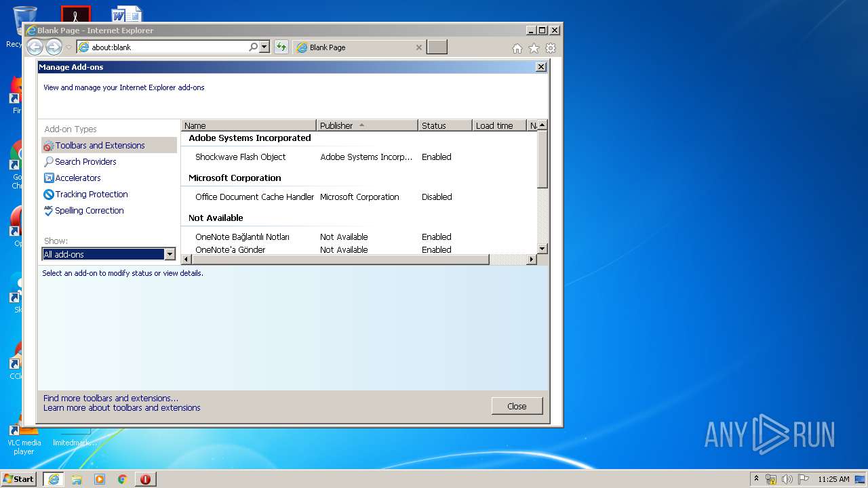Close Manage Add-ons dialog with X
The height and width of the screenshot is (488, 868).
pyautogui.click(x=540, y=67)
